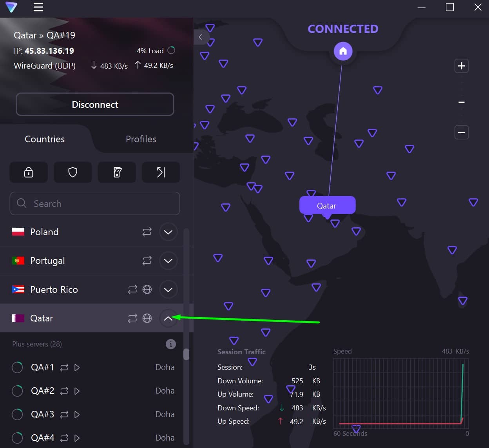Click the Proton VPN logo icon
The image size is (489, 448).
(11, 7)
